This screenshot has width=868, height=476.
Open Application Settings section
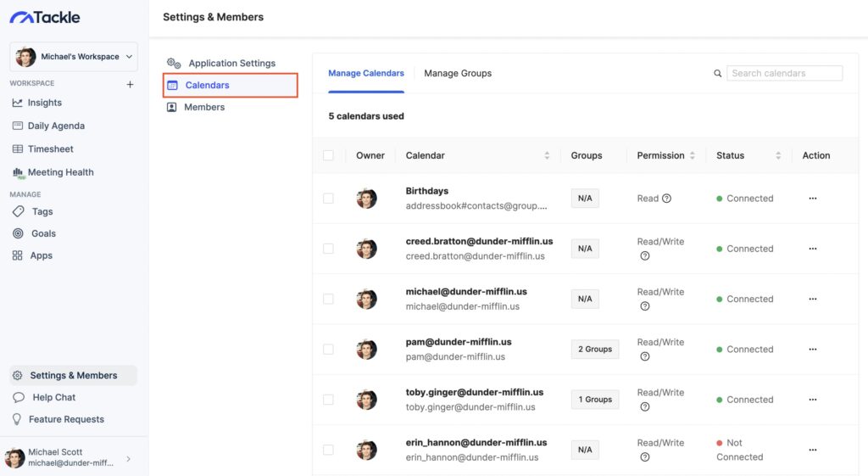coord(231,63)
